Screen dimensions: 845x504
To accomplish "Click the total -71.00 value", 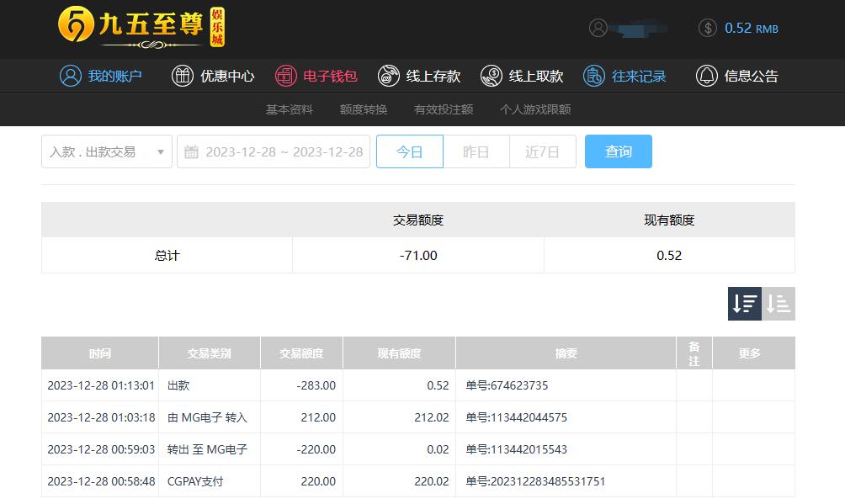I will (418, 256).
